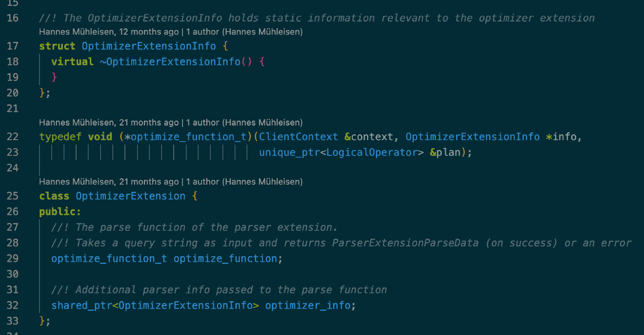The image size is (644, 335).
Task: Open blame annotation above class OptimizerExtension
Action: coord(171,182)
